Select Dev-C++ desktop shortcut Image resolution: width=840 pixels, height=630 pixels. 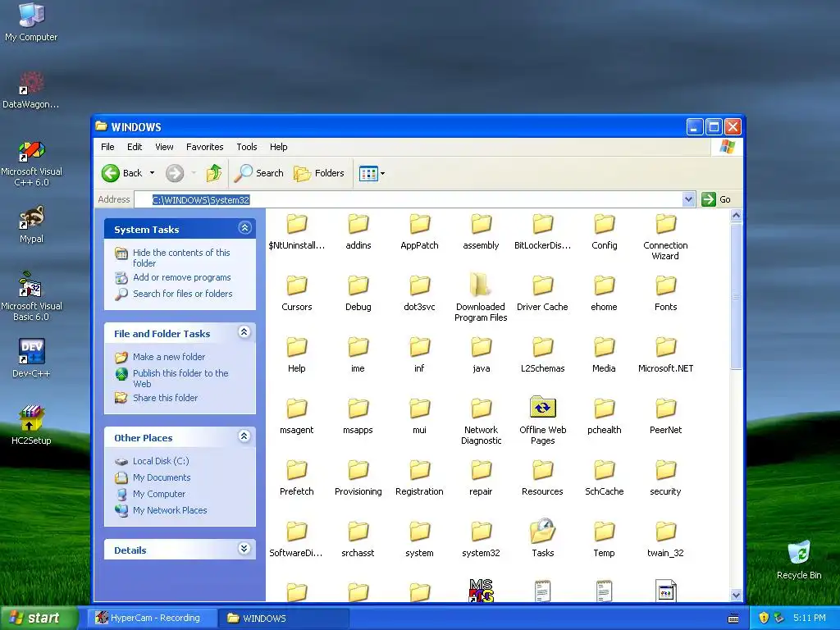click(31, 358)
